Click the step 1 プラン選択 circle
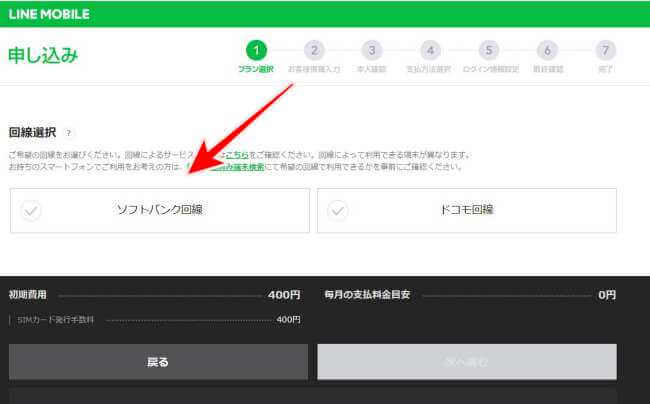Screen dimensions: 650x404 (x=256, y=51)
